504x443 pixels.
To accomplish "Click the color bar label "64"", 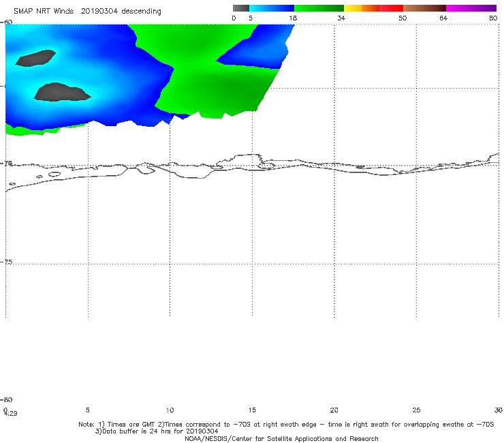I will click(x=443, y=18).
